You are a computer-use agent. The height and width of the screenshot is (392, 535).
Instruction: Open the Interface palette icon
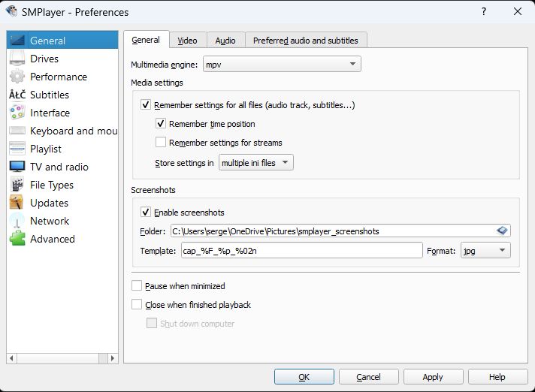(17, 113)
